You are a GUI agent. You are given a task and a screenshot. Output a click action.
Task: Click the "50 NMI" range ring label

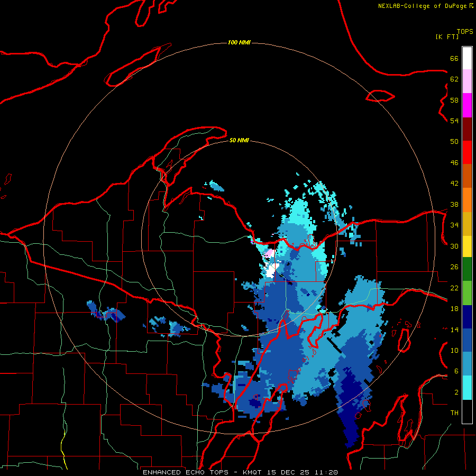239,140
